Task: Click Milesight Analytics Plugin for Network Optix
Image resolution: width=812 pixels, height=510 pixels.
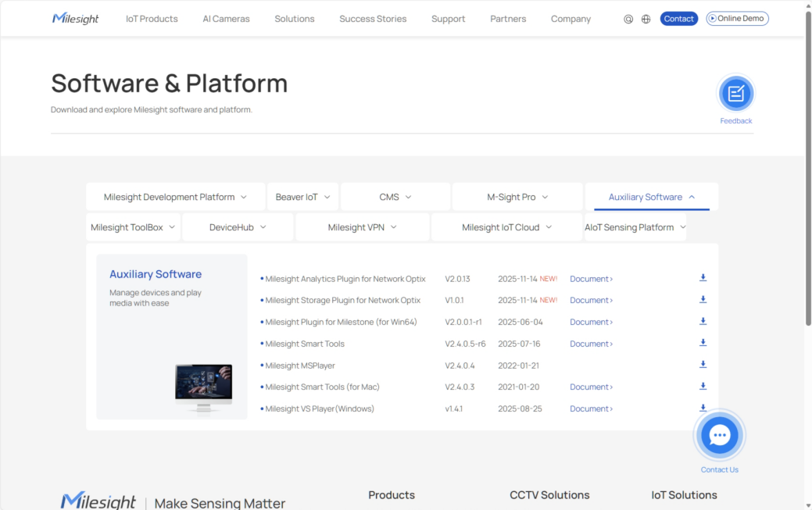Action: 345,279
